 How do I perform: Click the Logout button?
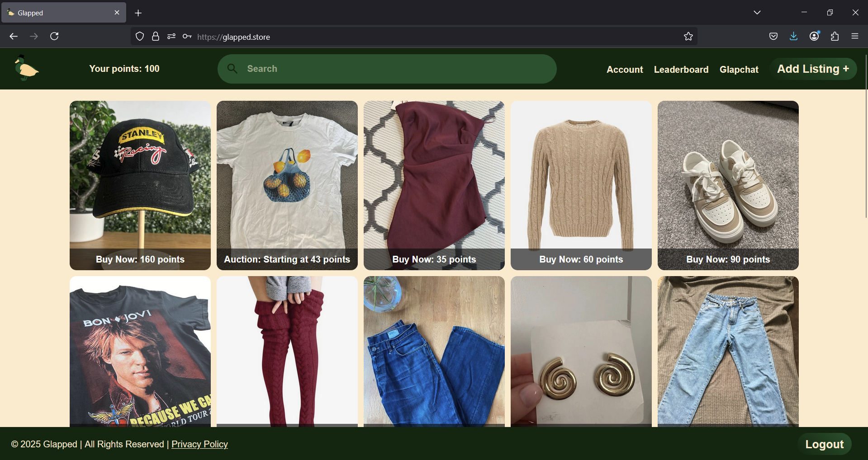[x=825, y=444]
